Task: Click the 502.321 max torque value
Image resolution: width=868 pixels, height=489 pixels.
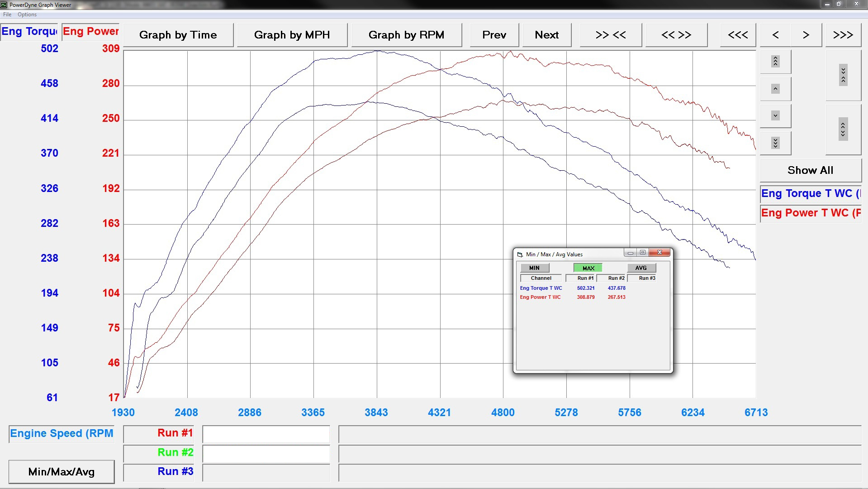Action: pyautogui.click(x=586, y=288)
